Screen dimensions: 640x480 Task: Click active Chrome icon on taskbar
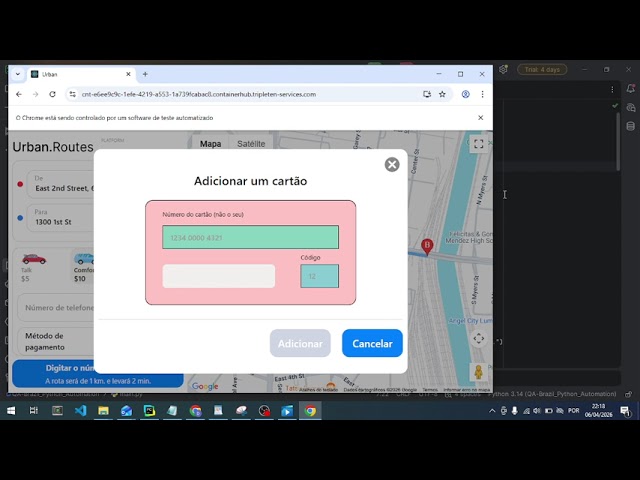click(x=310, y=411)
